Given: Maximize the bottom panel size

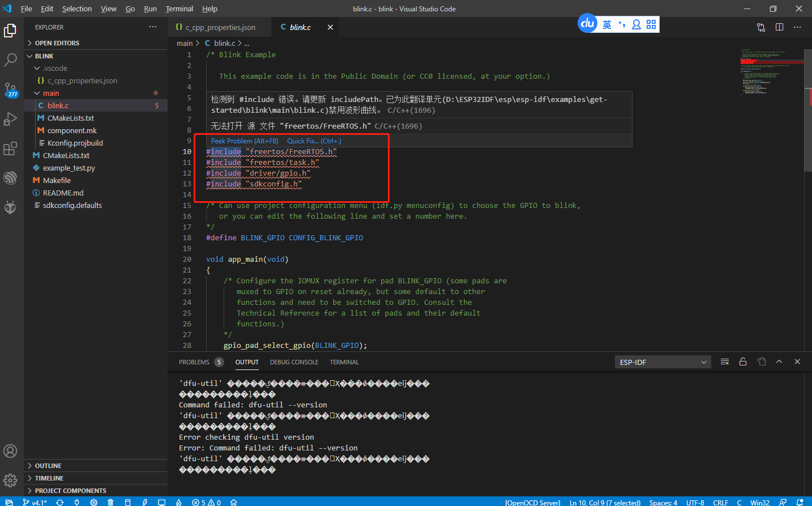Looking at the screenshot, I should [779, 362].
